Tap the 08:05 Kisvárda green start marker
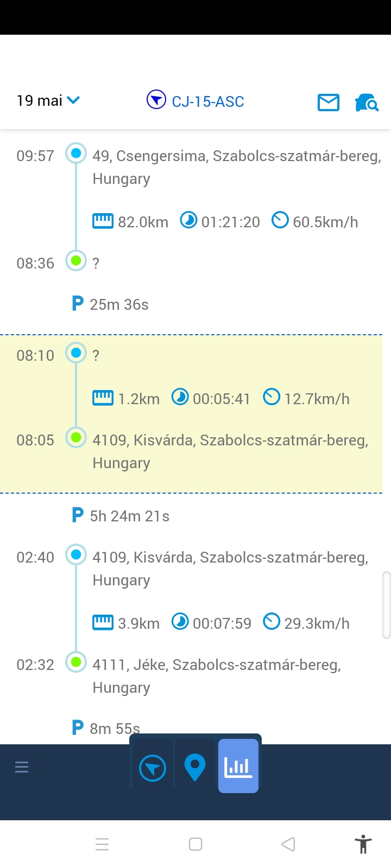This screenshot has width=391, height=868. point(76,437)
